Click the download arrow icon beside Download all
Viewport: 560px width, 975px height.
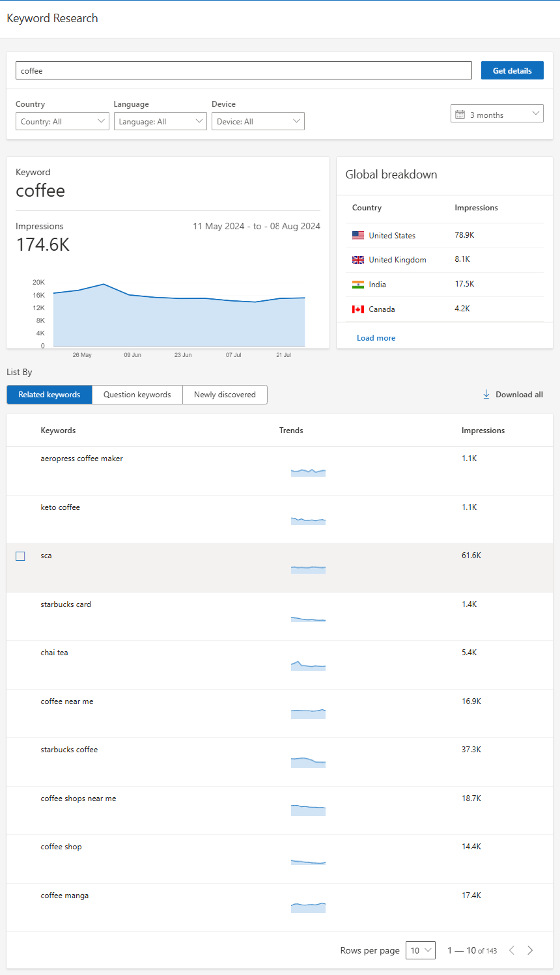[486, 395]
